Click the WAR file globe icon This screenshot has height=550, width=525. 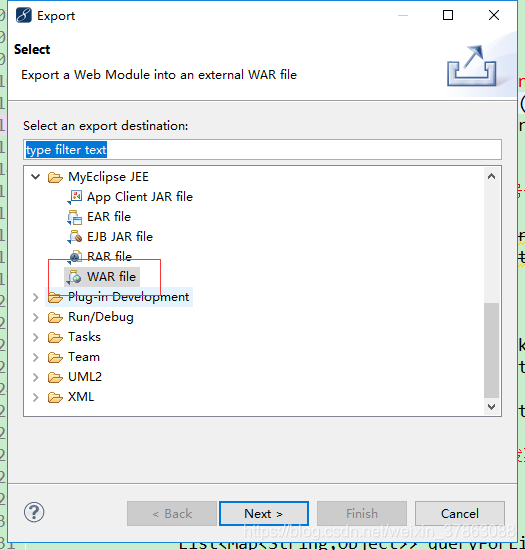click(x=75, y=277)
